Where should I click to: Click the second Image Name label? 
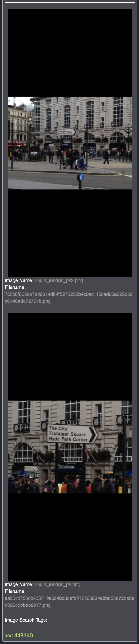(19, 584)
